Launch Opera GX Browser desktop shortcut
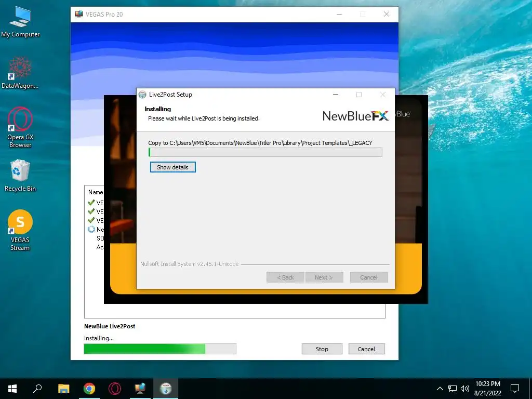The height and width of the screenshot is (399, 532). click(x=20, y=127)
